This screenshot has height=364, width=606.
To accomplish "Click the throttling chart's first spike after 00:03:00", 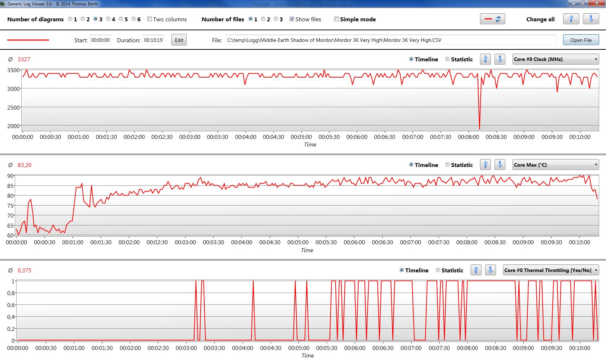I will (196, 310).
